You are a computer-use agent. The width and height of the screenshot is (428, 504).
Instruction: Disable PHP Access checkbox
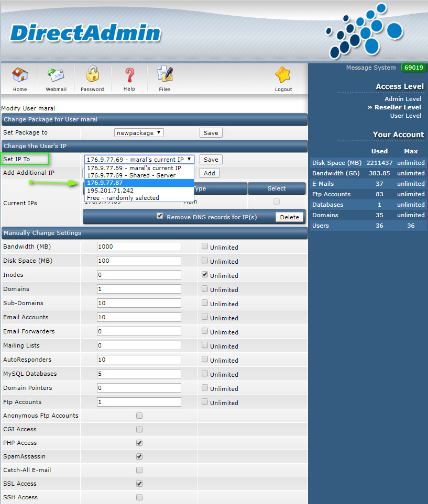click(139, 443)
